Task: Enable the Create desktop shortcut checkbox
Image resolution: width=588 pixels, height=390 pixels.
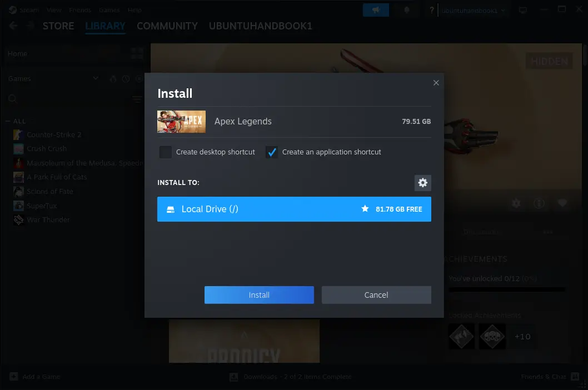Action: pyautogui.click(x=166, y=152)
